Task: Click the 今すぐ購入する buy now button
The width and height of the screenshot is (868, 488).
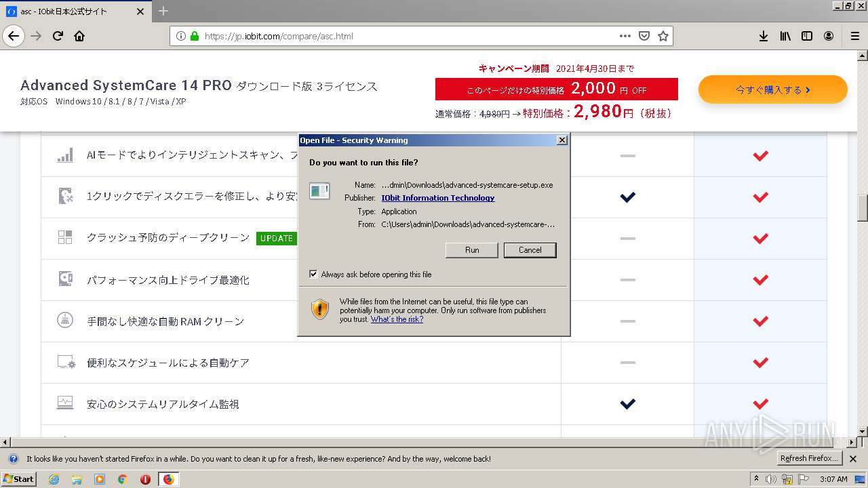Action: point(773,89)
